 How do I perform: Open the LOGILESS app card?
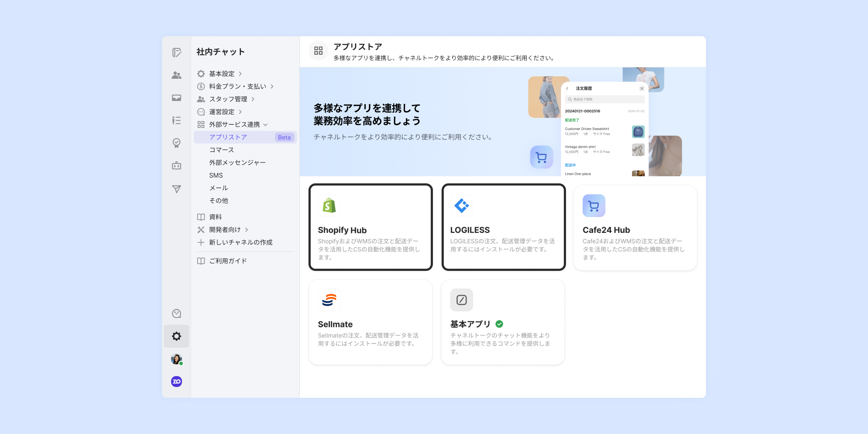click(503, 227)
